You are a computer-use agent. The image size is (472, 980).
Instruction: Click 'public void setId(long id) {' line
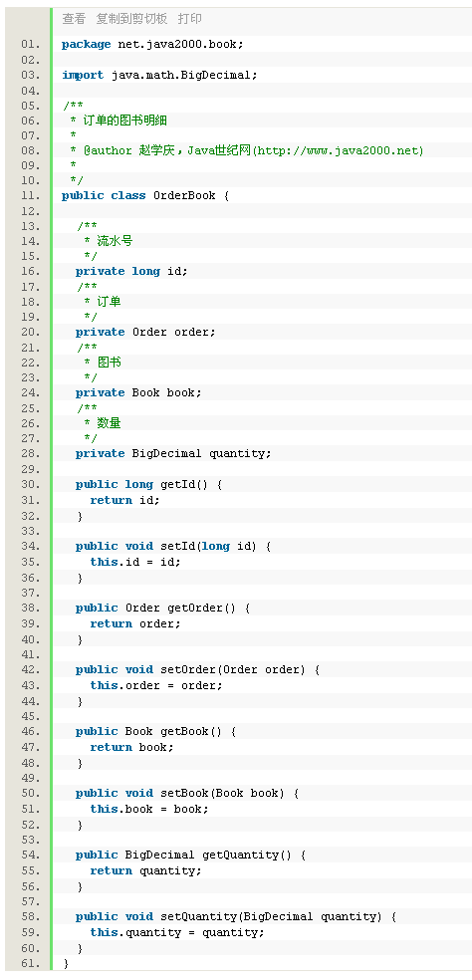174,546
